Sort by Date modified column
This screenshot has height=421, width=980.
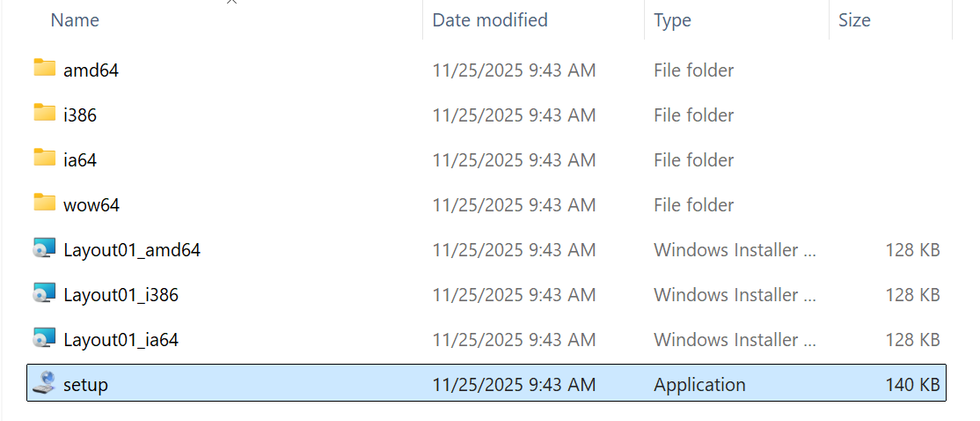click(490, 20)
